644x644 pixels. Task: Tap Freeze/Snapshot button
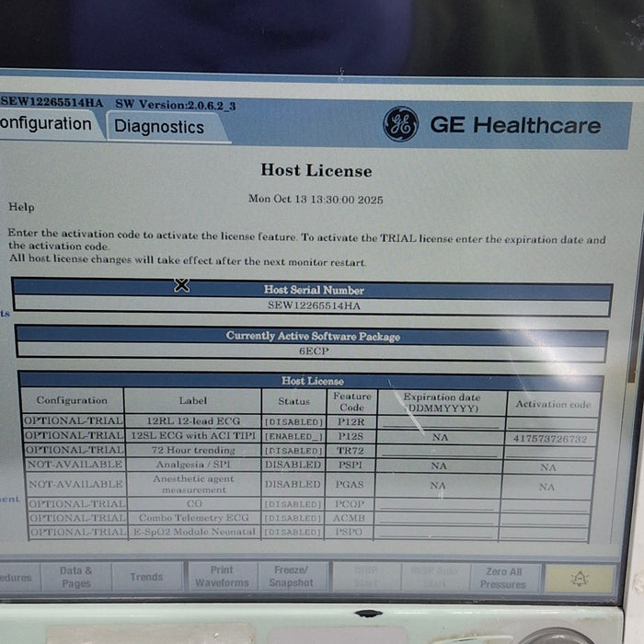click(x=292, y=576)
